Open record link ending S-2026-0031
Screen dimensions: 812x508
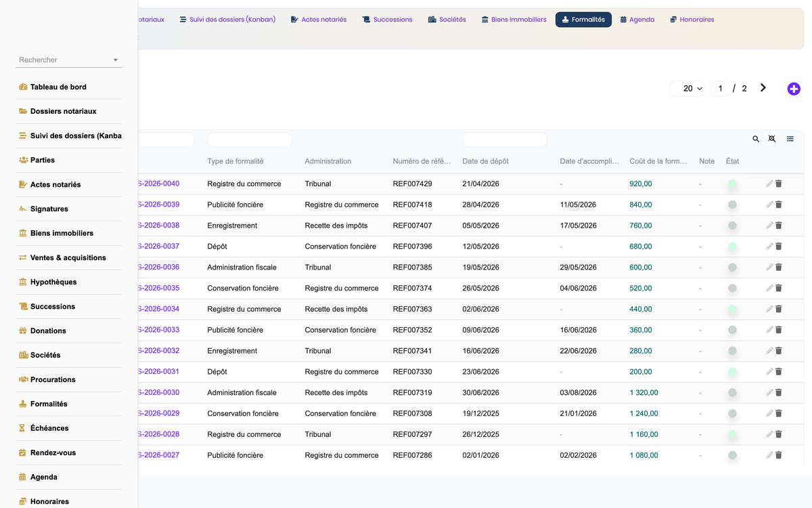tap(158, 372)
